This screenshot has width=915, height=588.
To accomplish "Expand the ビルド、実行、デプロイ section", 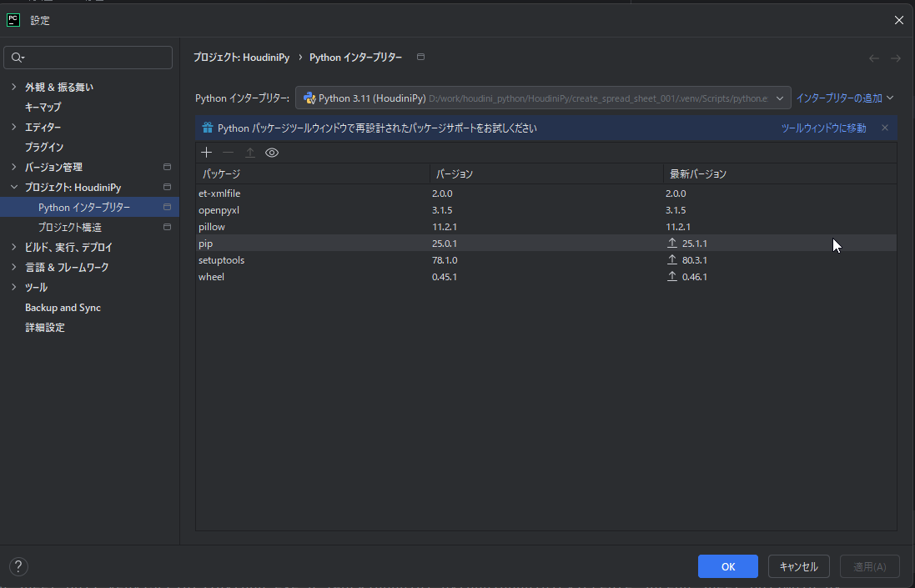I will coord(14,248).
